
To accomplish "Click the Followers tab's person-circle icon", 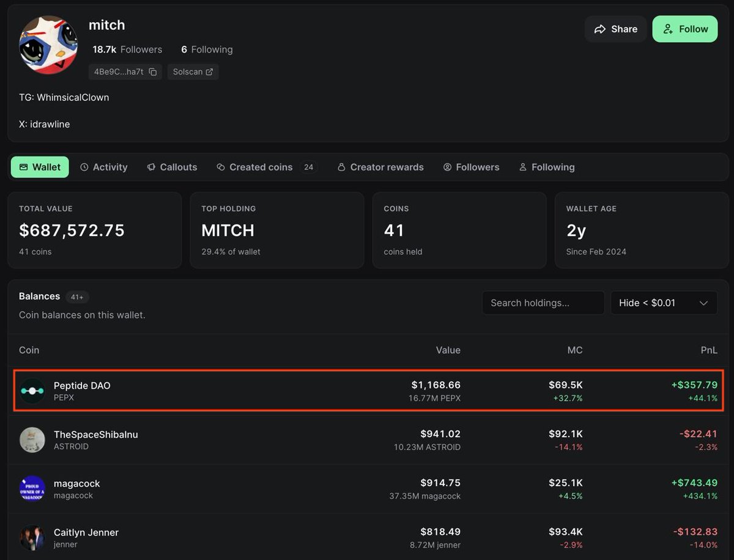I will pyautogui.click(x=447, y=167).
